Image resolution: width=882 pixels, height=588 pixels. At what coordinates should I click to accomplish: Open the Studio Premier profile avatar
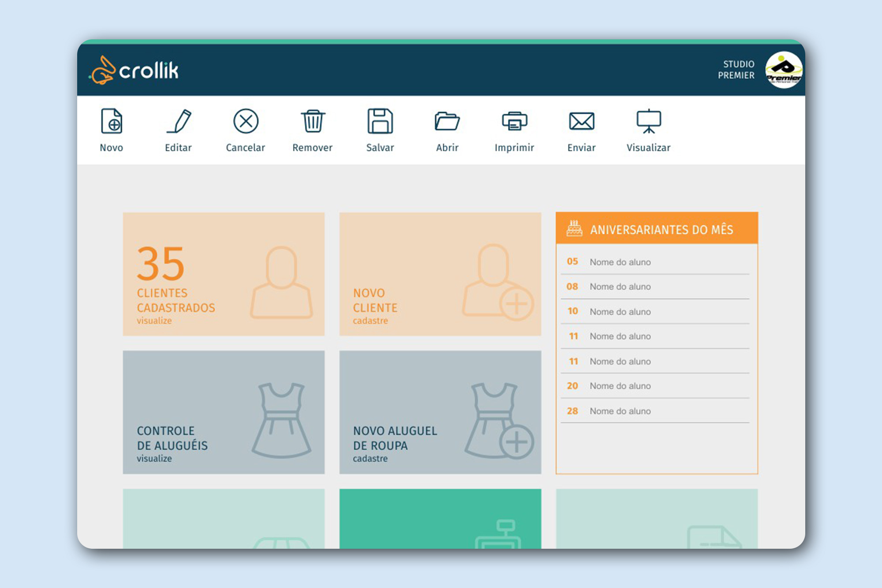[x=783, y=70]
